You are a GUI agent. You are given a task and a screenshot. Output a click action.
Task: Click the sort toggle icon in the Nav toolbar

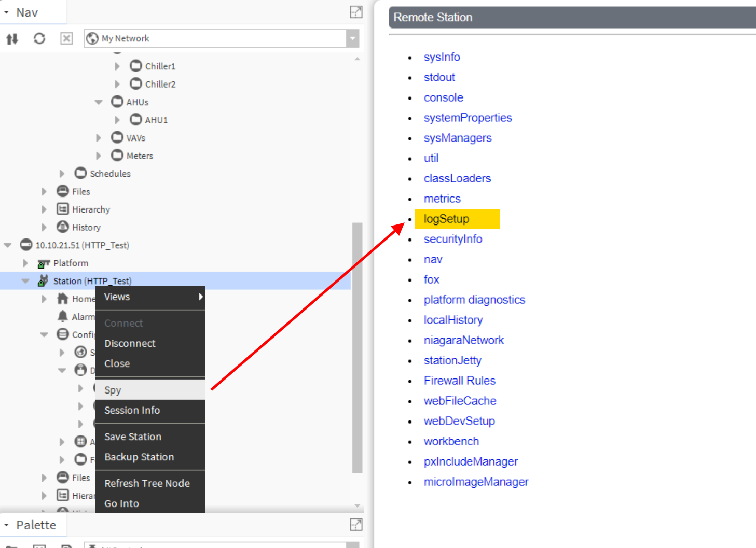pyautogui.click(x=11, y=38)
